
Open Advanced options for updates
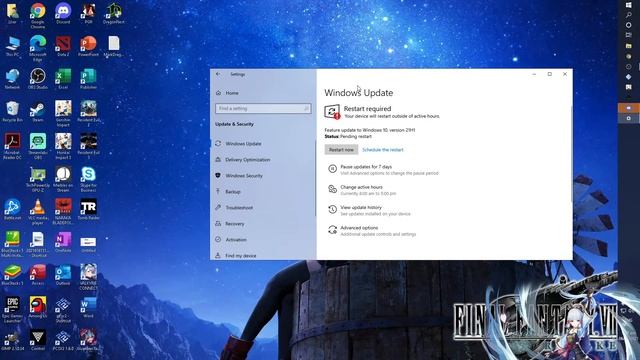click(x=372, y=231)
